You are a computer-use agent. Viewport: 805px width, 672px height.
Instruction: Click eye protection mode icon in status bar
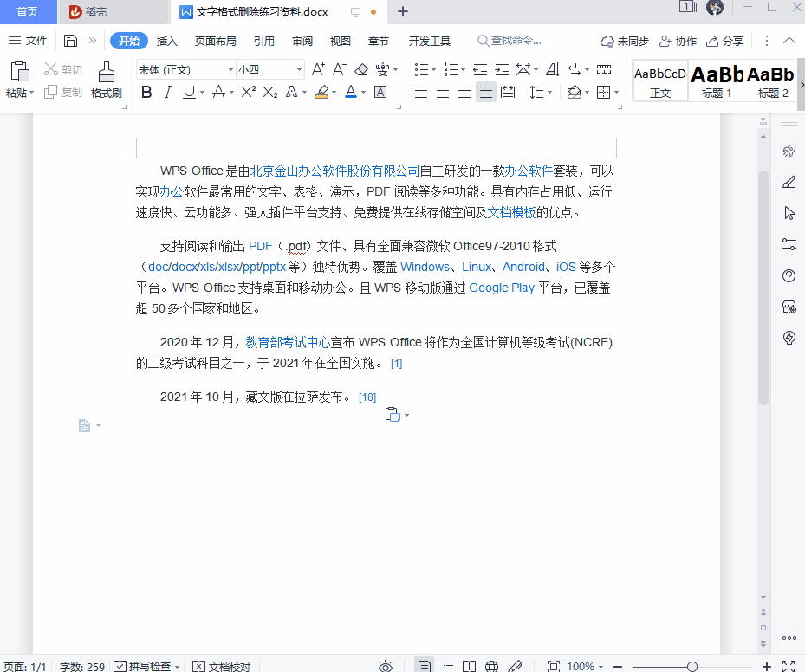coord(385,666)
